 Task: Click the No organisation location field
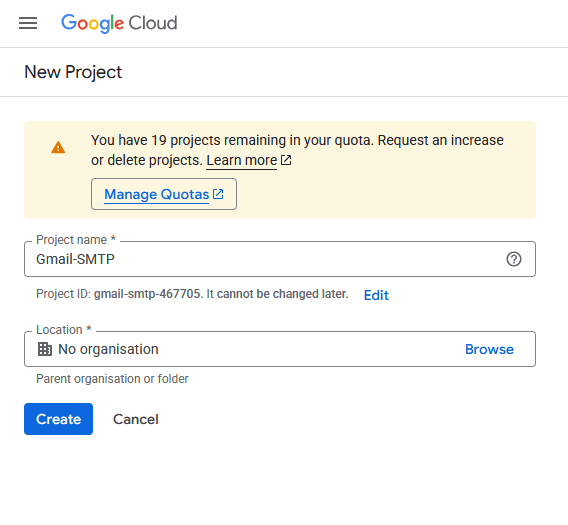(x=280, y=349)
